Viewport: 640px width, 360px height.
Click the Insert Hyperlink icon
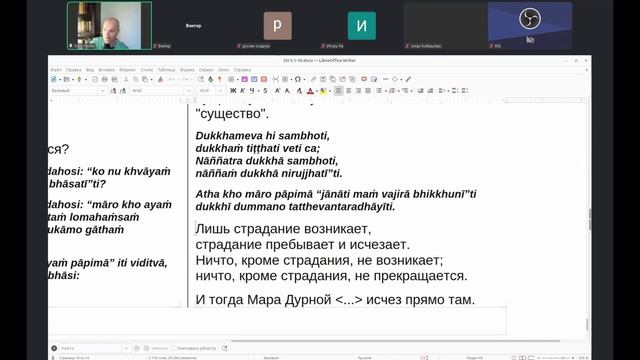pyautogui.click(x=313, y=79)
